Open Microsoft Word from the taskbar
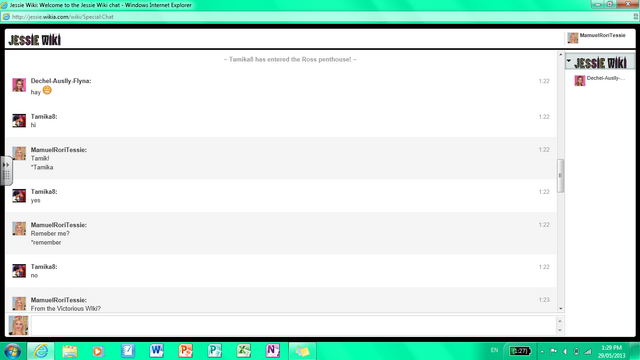Viewport: 640px width, 360px height. click(156, 351)
